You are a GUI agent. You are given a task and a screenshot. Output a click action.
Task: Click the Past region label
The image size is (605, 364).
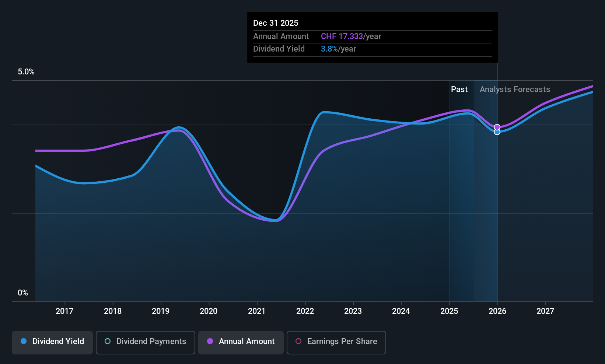pos(459,90)
